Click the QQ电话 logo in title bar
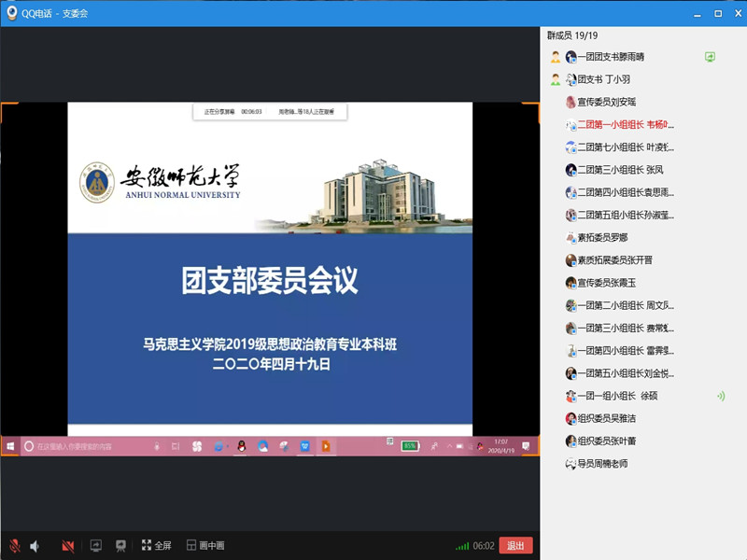Viewport: 747px width, 560px height. 12,13
